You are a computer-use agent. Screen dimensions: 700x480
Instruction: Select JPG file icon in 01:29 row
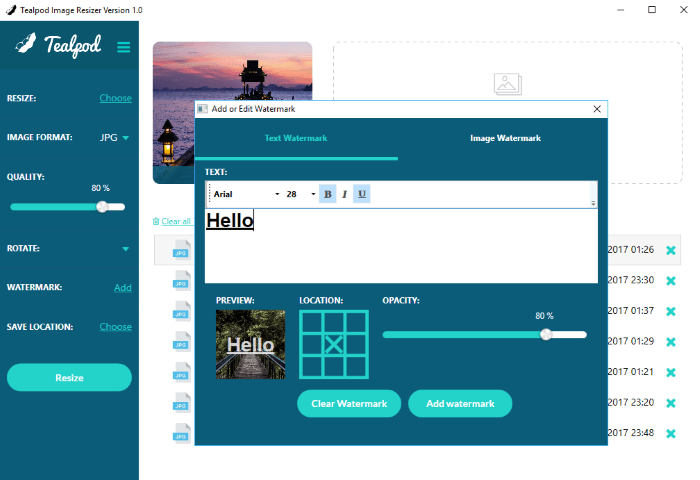click(182, 342)
